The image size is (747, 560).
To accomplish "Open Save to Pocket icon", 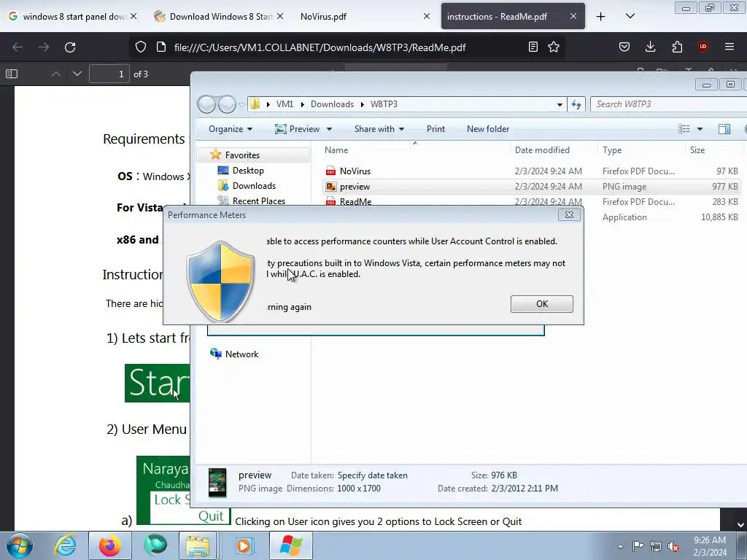I will tap(624, 47).
